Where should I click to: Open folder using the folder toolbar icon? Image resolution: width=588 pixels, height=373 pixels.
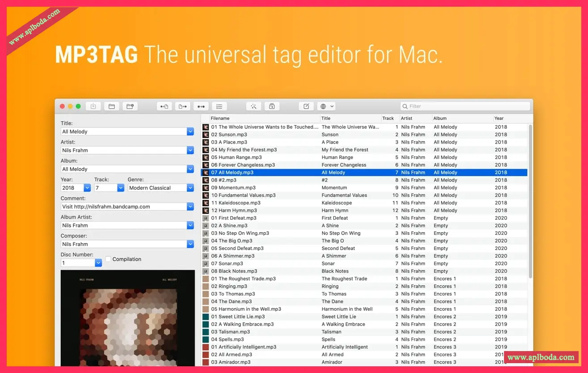(112, 106)
